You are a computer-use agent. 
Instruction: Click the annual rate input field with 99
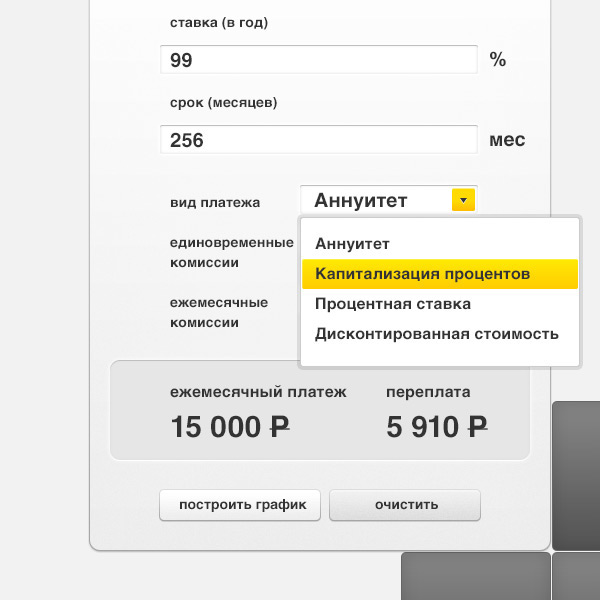click(x=319, y=60)
